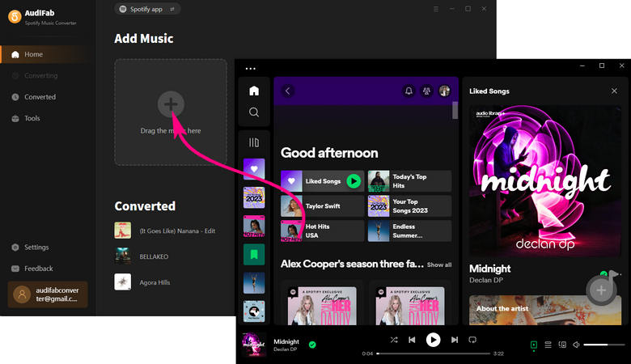
Task: Skip to next track
Action: [x=455, y=340]
